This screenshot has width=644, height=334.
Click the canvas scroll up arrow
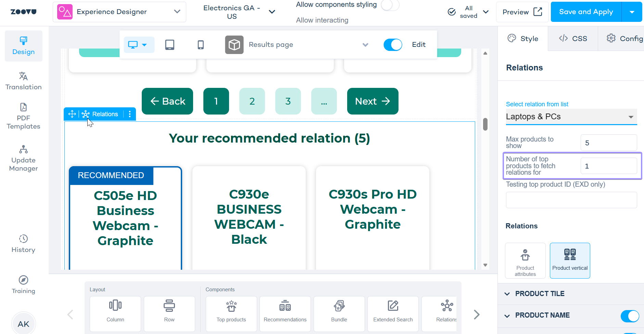coord(485,53)
